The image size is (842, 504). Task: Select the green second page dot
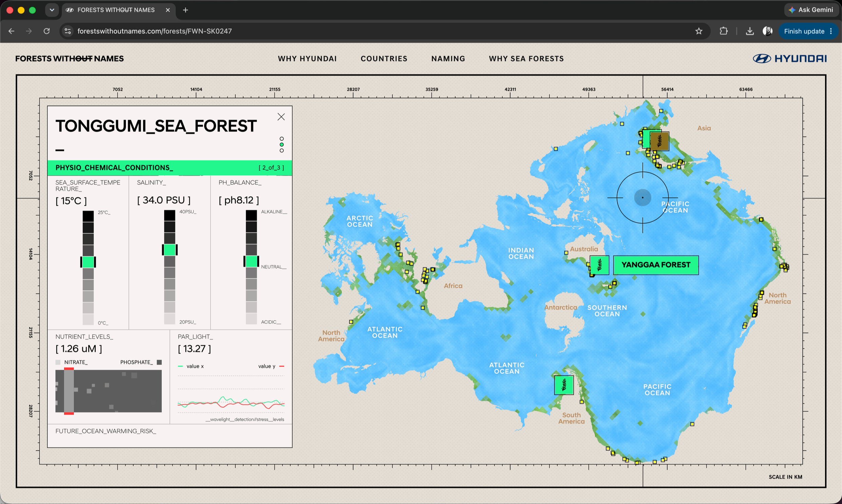click(x=282, y=145)
